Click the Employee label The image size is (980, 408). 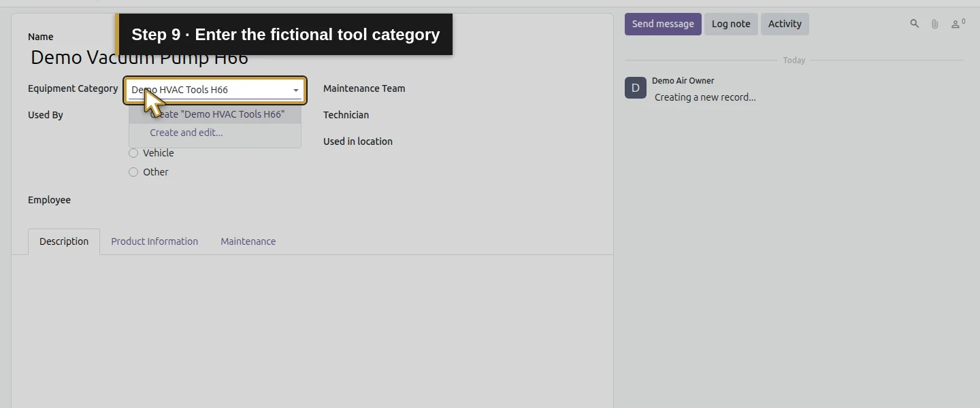49,200
